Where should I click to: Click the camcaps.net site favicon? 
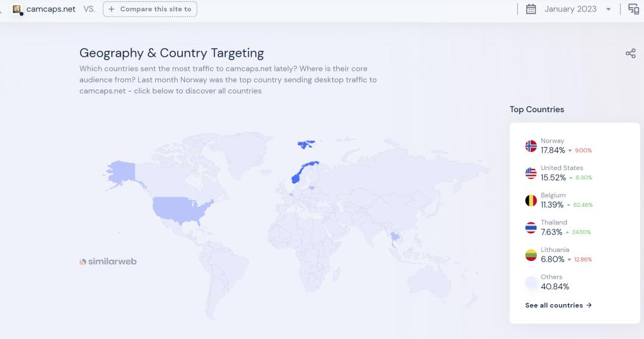click(x=17, y=9)
